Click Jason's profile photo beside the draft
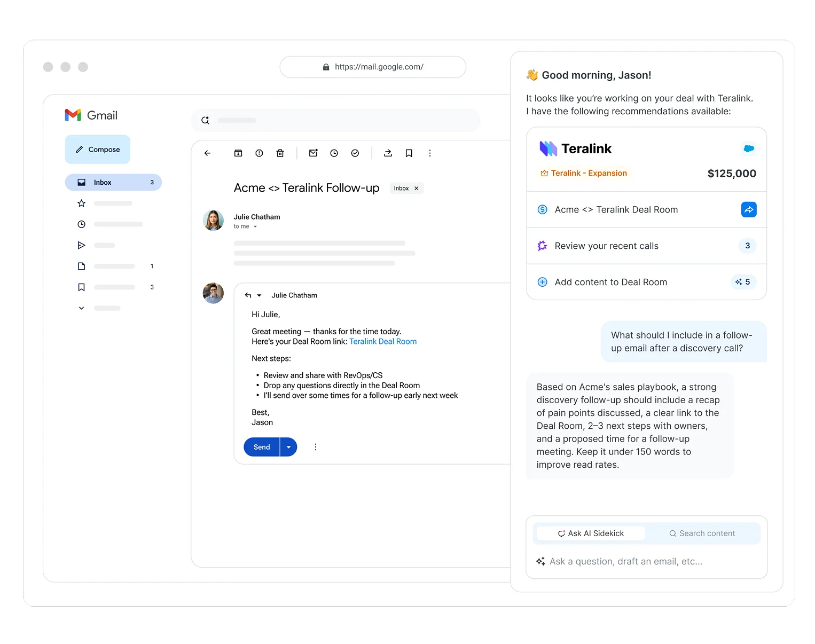The height and width of the screenshot is (644, 815). click(213, 293)
